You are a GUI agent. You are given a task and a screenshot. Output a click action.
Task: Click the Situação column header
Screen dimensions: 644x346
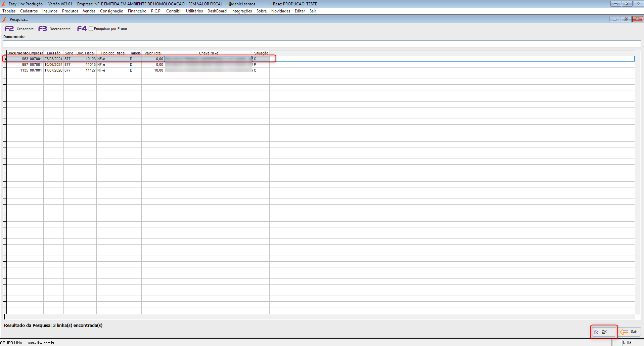[261, 53]
